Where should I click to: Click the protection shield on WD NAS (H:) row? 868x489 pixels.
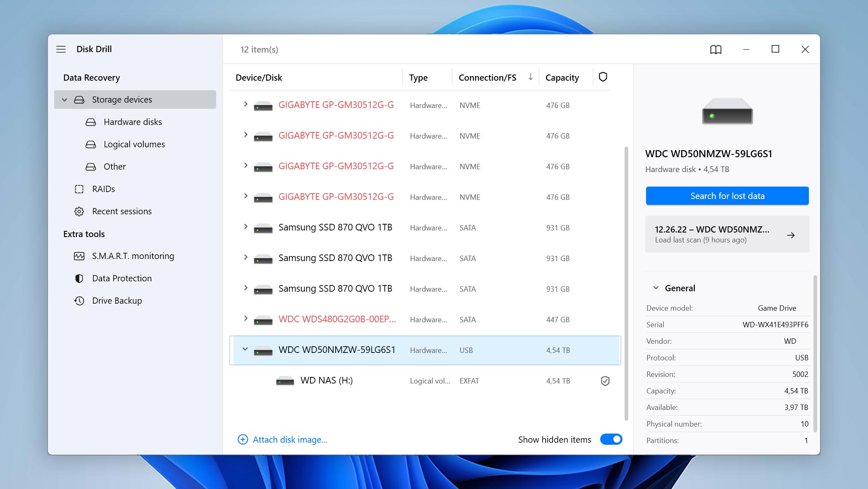[605, 381]
